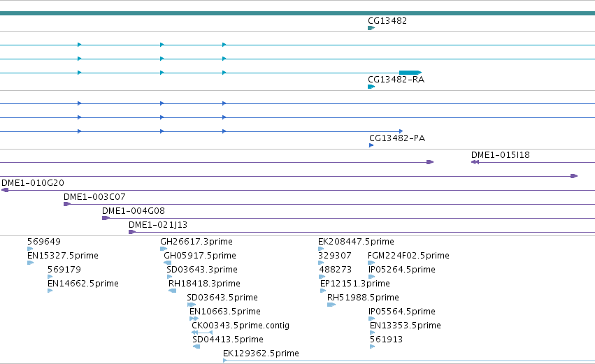Select the DME1-004G08 clone label
Image resolution: width=595 pixels, height=364 pixels.
[133, 211]
